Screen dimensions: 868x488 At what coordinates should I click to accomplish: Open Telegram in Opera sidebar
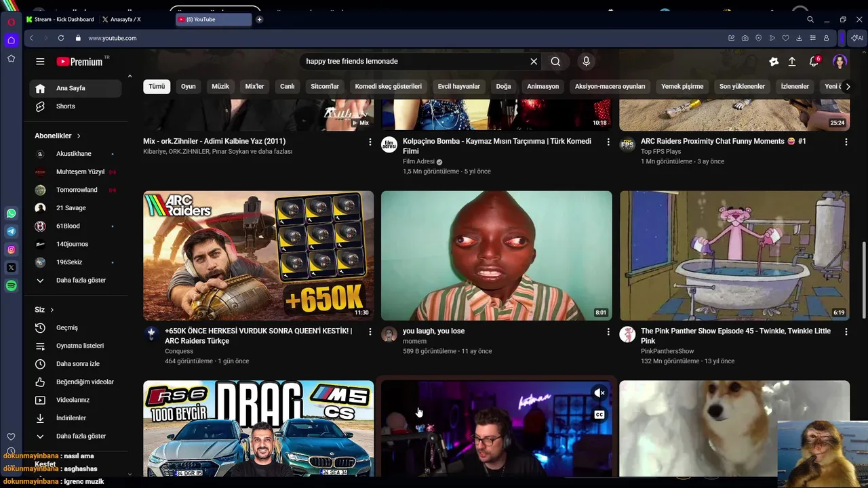[x=12, y=232]
